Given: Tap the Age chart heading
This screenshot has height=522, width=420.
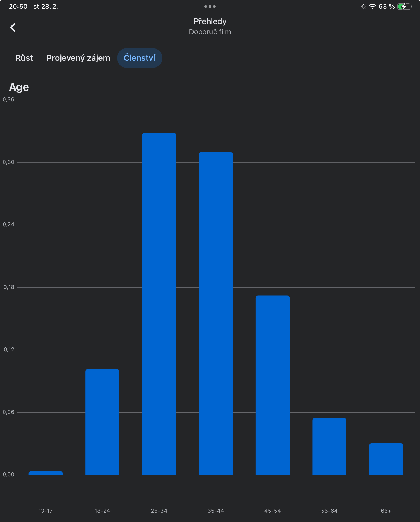Looking at the screenshot, I should tap(19, 87).
